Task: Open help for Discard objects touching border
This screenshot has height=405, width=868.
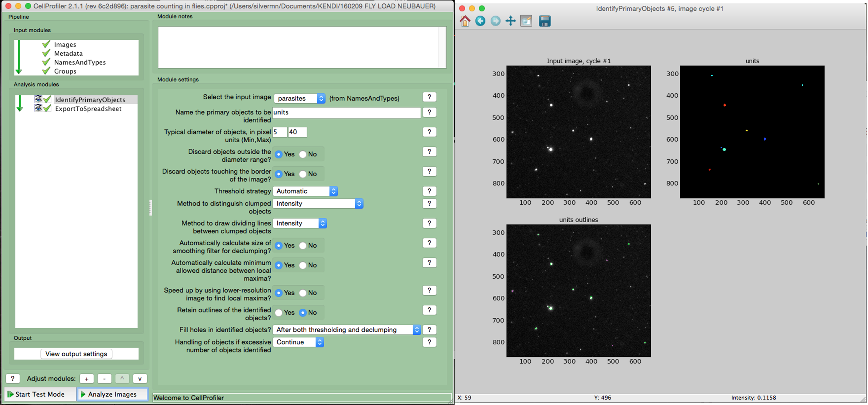Action: (429, 172)
